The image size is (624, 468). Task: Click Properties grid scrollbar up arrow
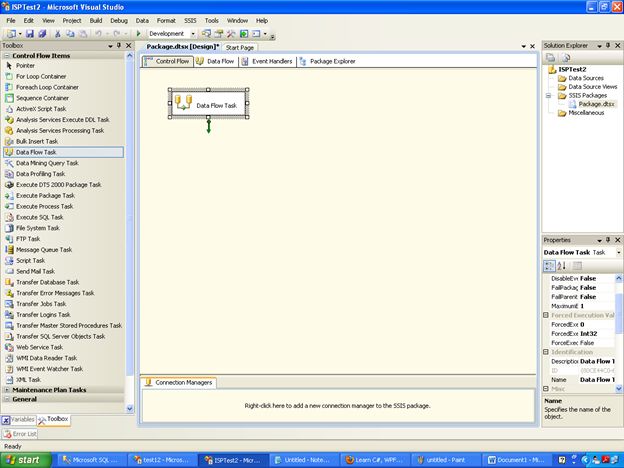click(618, 278)
